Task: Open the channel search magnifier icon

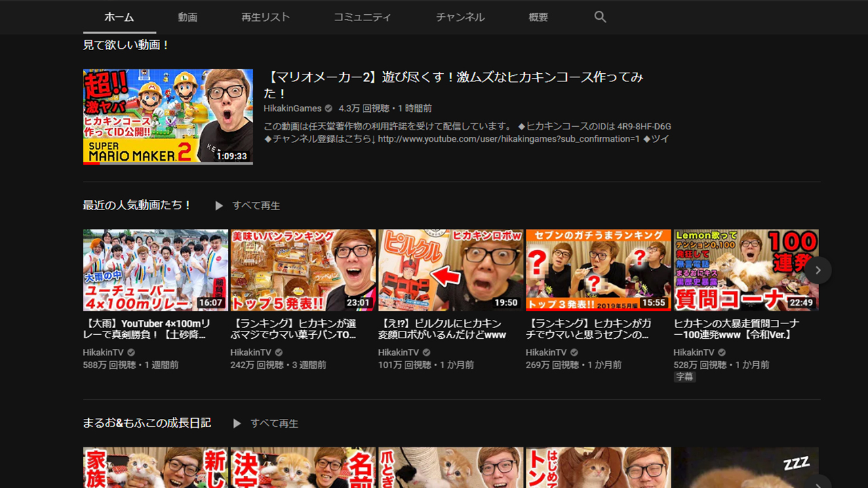Action: coord(600,17)
